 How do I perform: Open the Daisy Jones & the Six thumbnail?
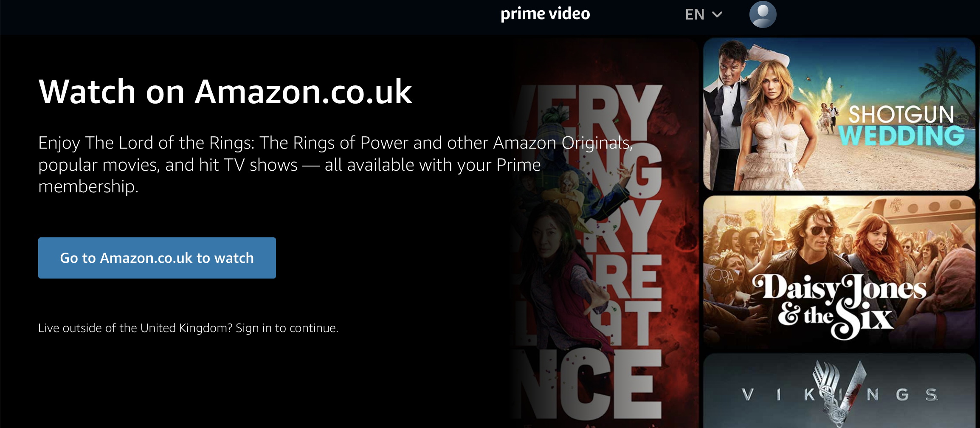click(x=839, y=272)
